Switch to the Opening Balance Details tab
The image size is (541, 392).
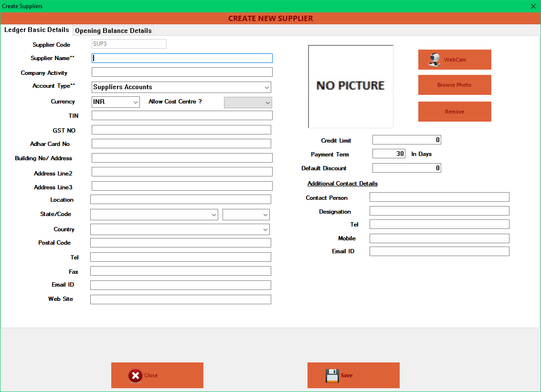pos(113,30)
